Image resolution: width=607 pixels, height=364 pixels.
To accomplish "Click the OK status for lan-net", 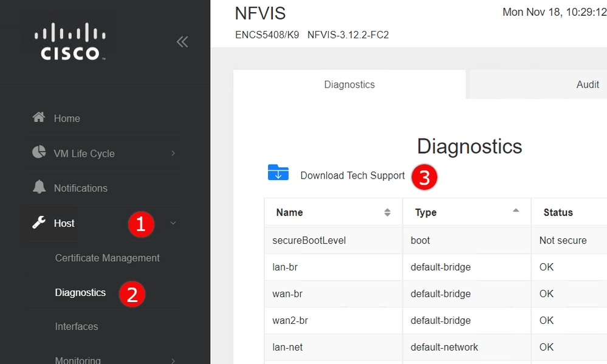I will point(569,348).
